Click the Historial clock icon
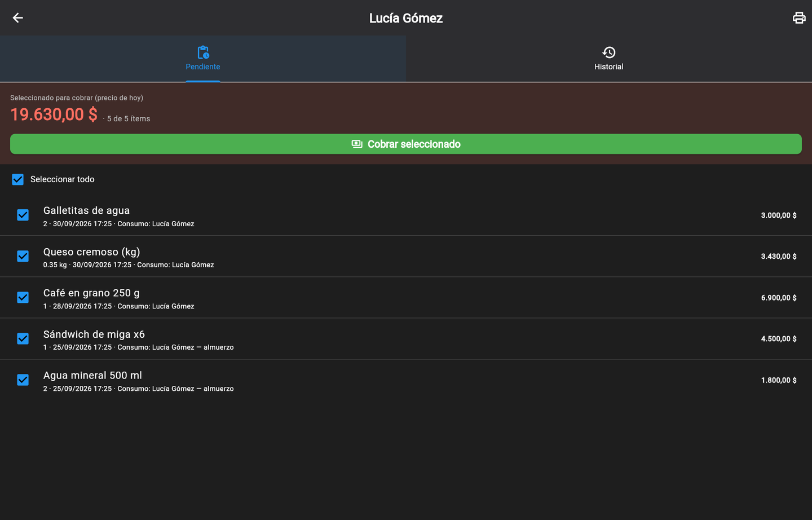The width and height of the screenshot is (812, 520). [x=609, y=52]
